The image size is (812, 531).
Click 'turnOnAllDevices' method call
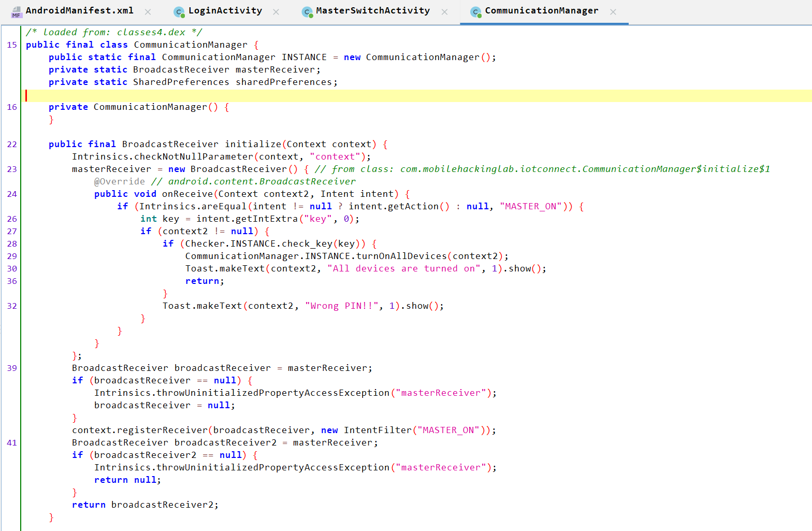pos(401,256)
